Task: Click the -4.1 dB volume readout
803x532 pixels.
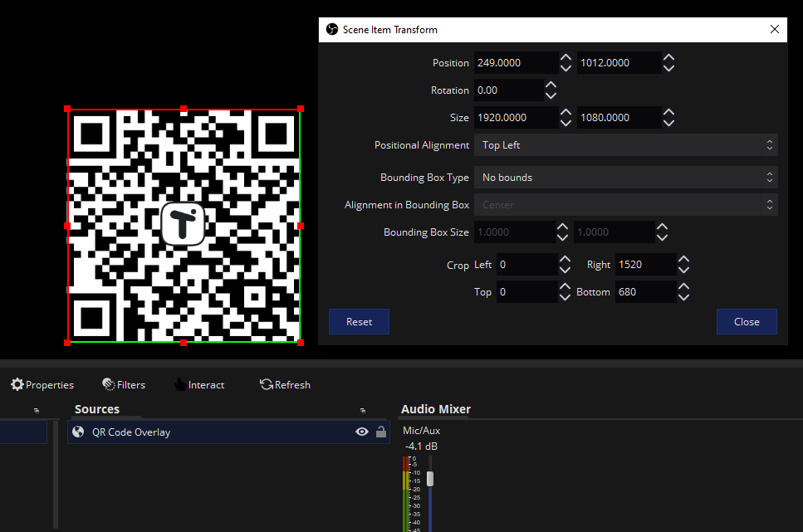Action: coord(421,447)
